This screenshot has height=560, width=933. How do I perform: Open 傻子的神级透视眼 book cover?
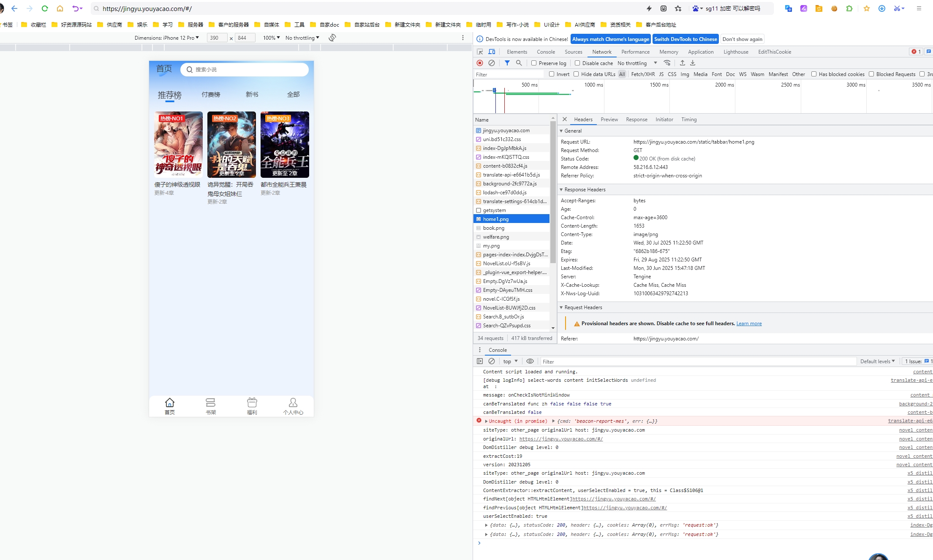179,144
